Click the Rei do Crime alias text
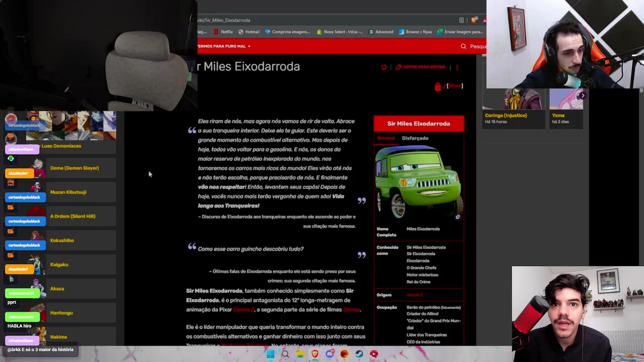Screen dimensions: 644x362 (418, 282)
